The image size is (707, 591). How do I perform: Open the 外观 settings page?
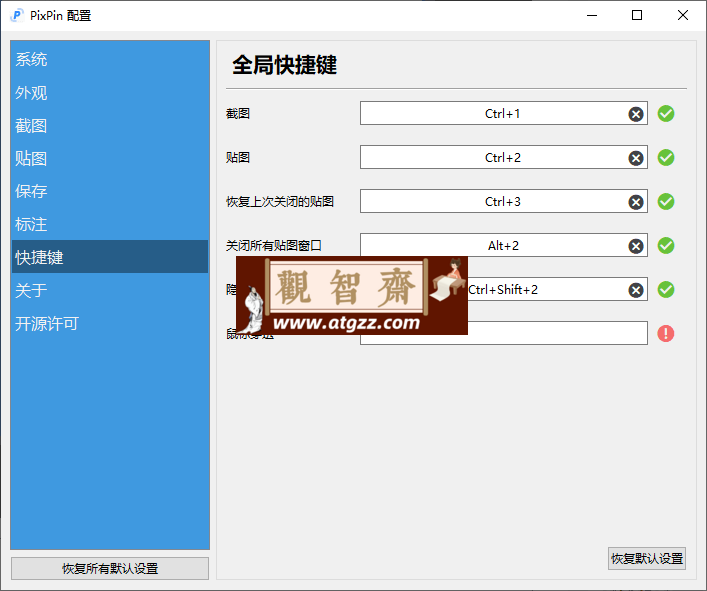110,93
